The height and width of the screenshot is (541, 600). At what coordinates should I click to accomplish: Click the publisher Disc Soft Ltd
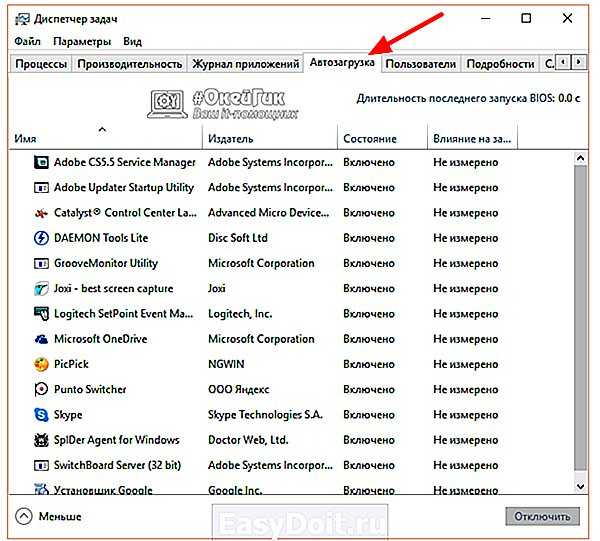click(x=238, y=238)
